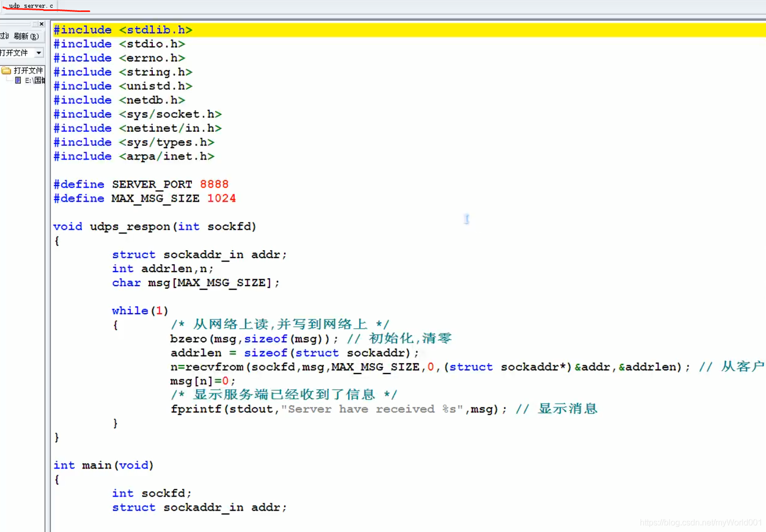This screenshot has height=532, width=766.
Task: Place cursor on #include <errno.h>
Action: click(119, 58)
